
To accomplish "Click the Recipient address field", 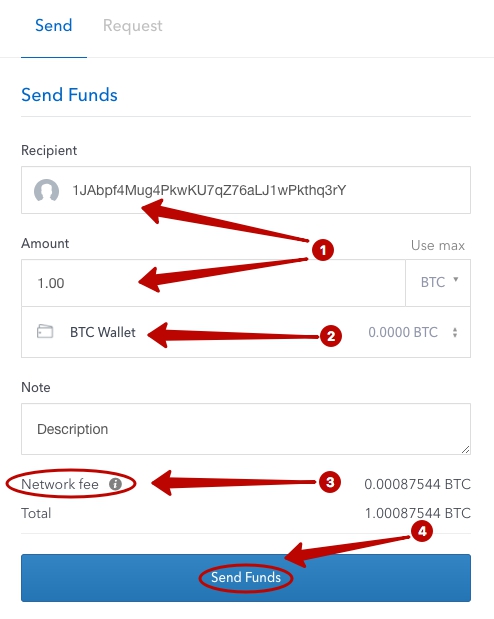I will (246, 190).
